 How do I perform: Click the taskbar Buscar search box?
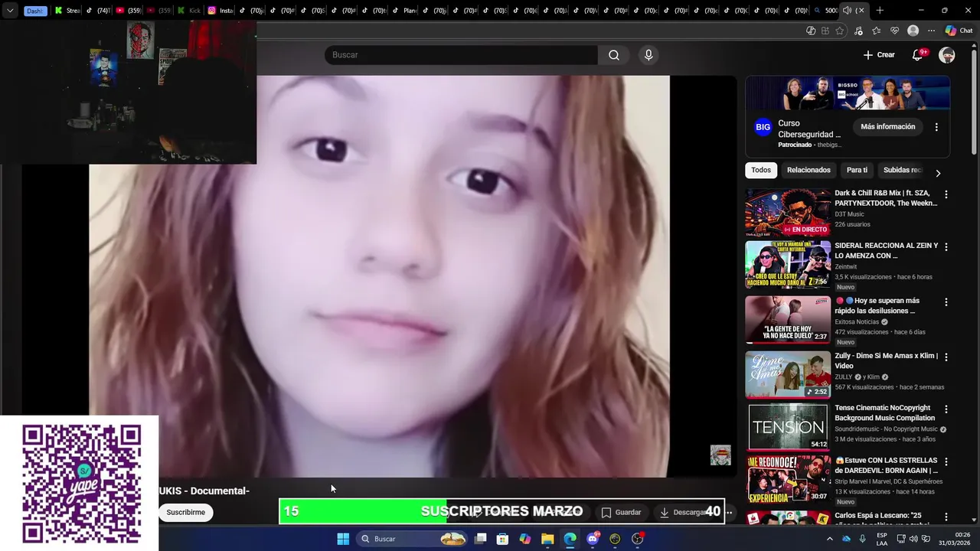click(413, 539)
